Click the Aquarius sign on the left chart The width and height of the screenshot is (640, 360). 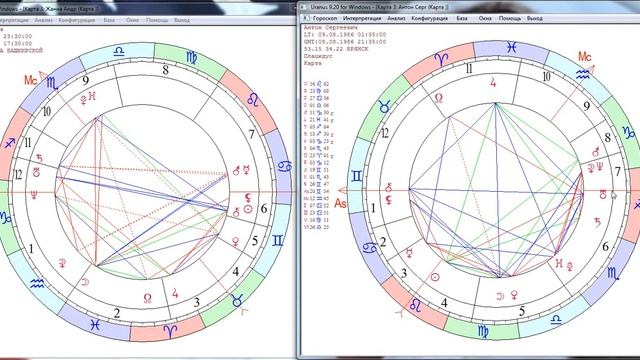click(x=37, y=284)
